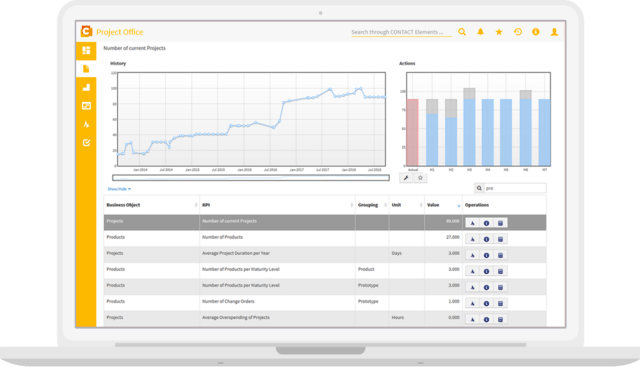
Task: Select the Number of Change Orders row
Action: [324, 303]
